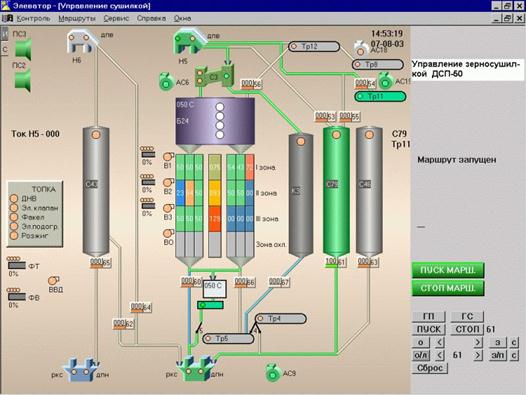Toggle the Розжиг indicator lamp
Screen dimensions: 526x395
click(x=14, y=236)
